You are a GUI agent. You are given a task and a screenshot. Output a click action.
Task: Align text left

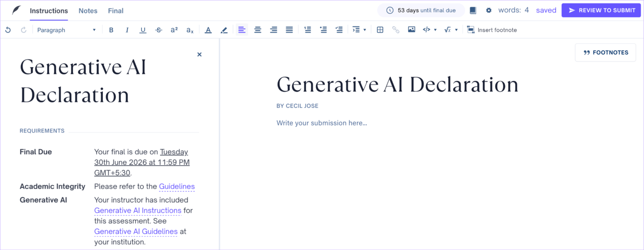tap(242, 30)
